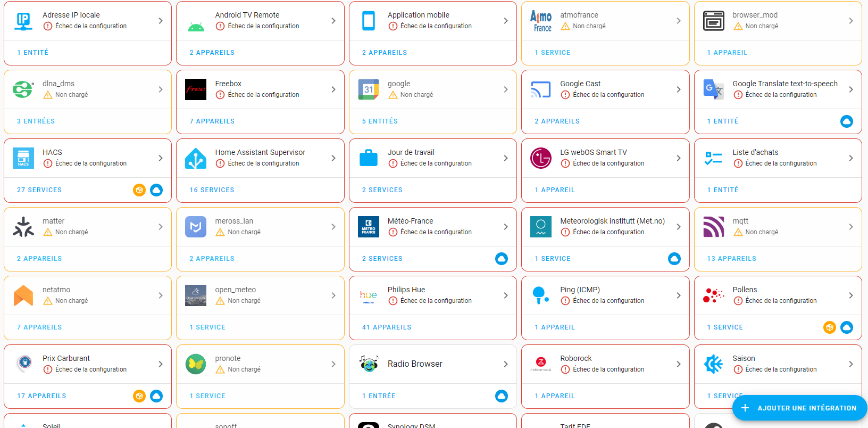Click the browser_mod window icon
Viewport: 868px width, 428px height.
[713, 21]
